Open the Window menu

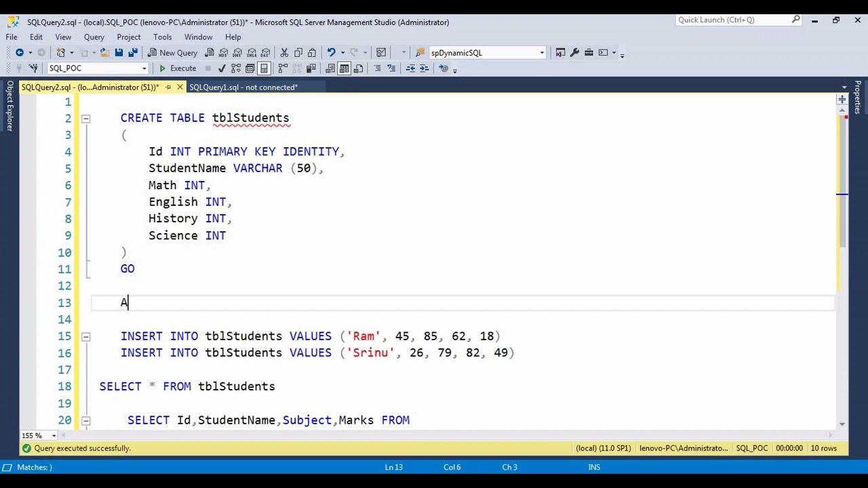click(x=198, y=37)
